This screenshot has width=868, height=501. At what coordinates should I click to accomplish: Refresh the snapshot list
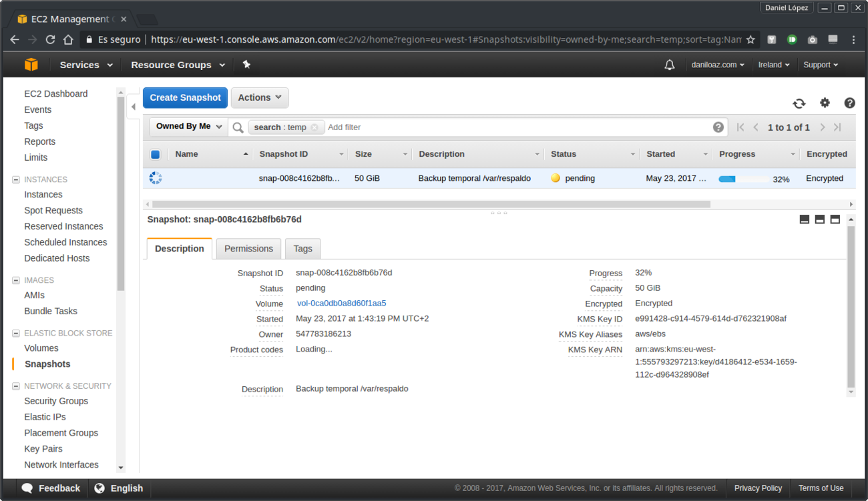[x=799, y=103]
